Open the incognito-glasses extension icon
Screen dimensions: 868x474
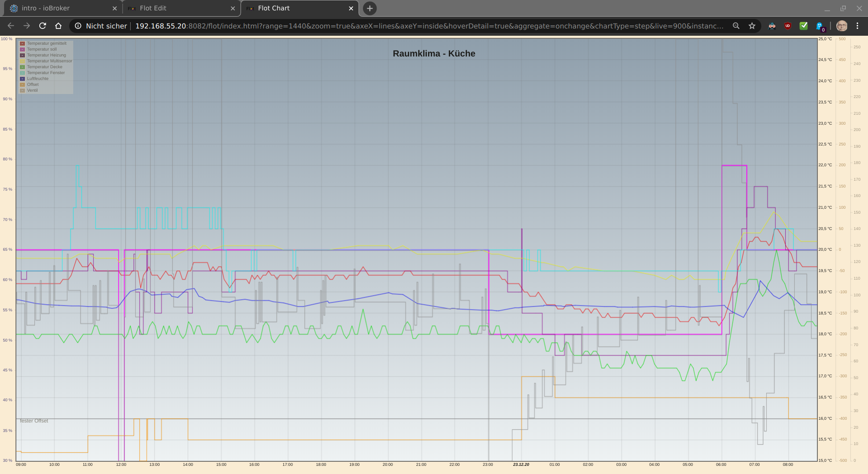point(772,26)
